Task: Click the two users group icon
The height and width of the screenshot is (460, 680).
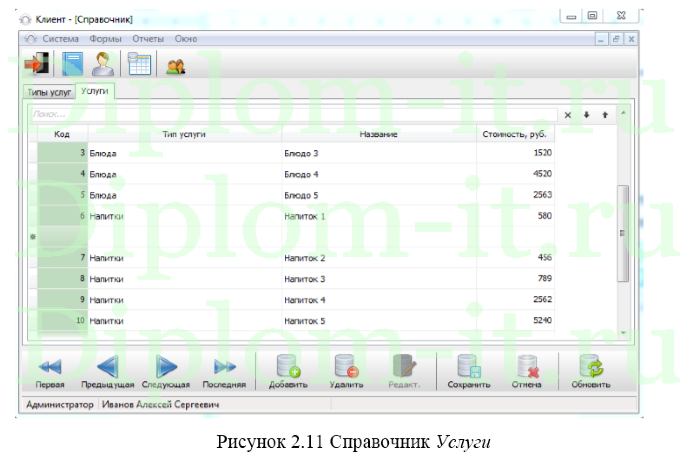Action: point(176,66)
